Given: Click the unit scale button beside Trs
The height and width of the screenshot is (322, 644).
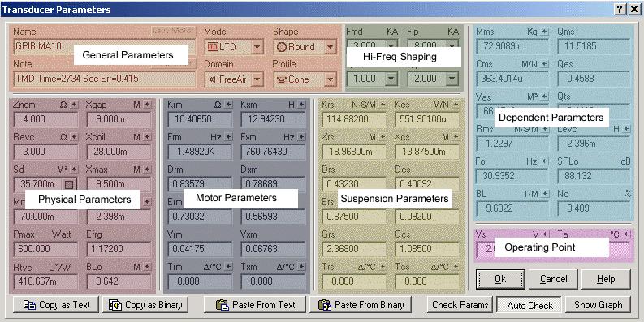Looking at the screenshot, I should [x=383, y=267].
